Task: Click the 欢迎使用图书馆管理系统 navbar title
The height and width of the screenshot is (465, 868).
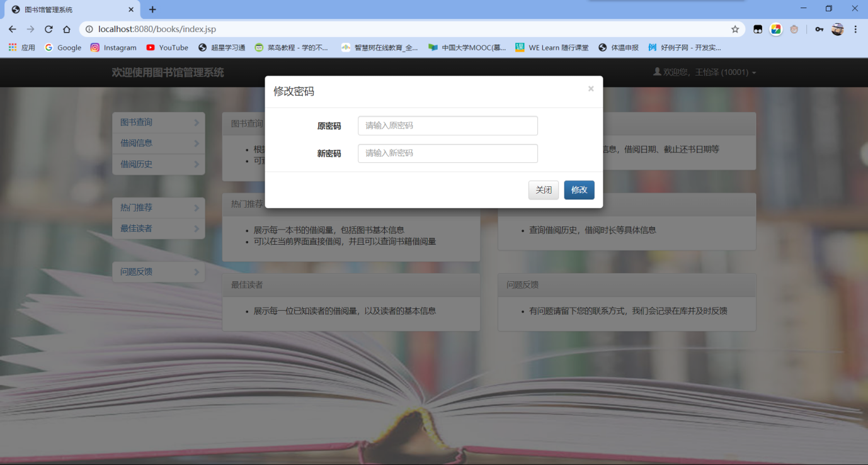Action: pyautogui.click(x=168, y=72)
